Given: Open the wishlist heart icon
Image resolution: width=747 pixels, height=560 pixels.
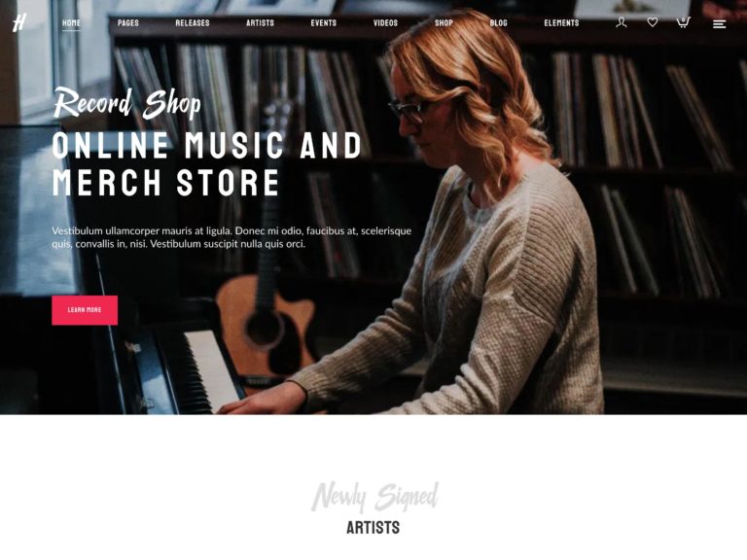Looking at the screenshot, I should pos(653,22).
